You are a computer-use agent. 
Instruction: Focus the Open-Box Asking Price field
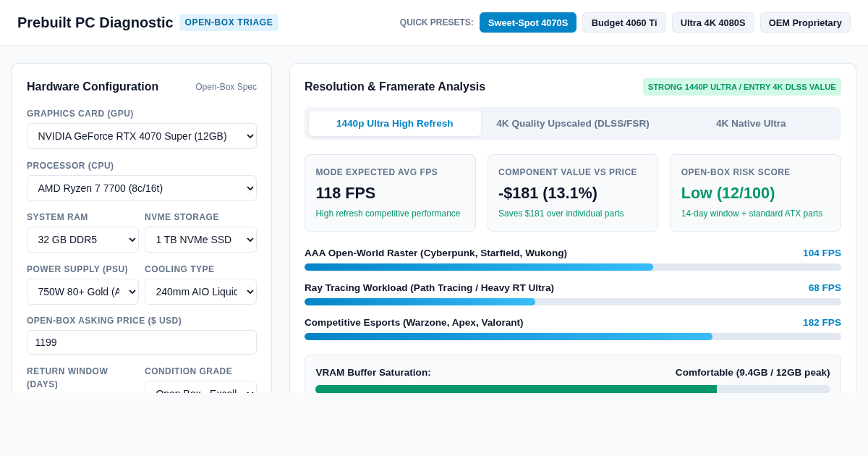(x=142, y=342)
